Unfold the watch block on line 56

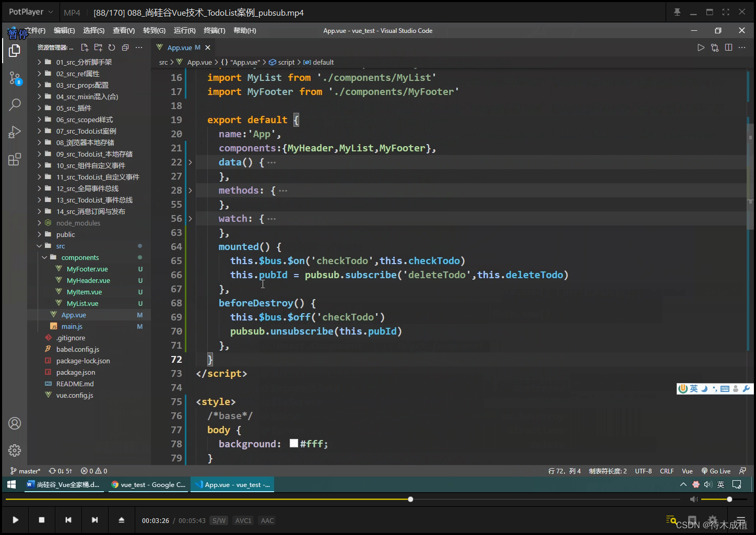(190, 219)
